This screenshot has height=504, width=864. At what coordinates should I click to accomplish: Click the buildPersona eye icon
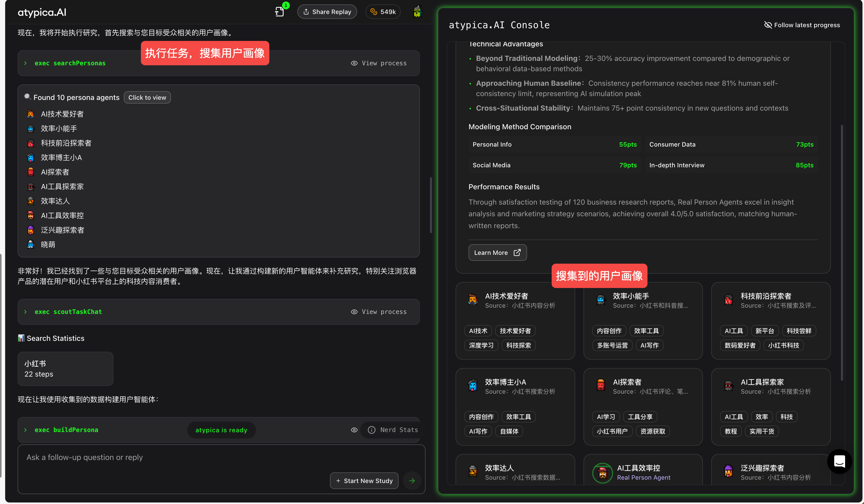pos(354,430)
